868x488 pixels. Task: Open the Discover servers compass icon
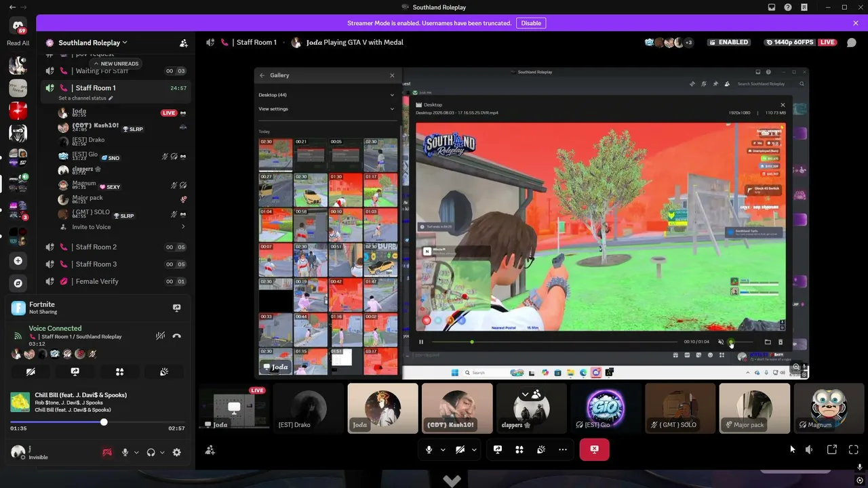point(18,283)
